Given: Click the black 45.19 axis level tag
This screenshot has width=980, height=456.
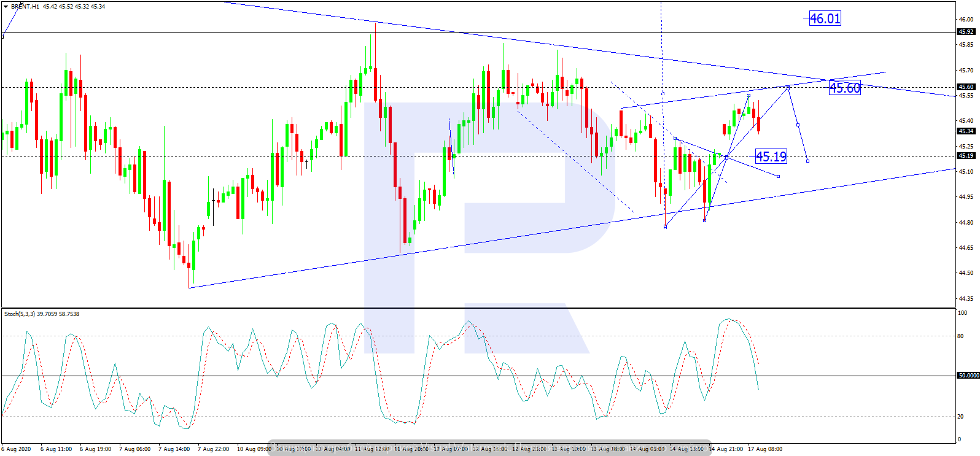Looking at the screenshot, I should pyautogui.click(x=966, y=156).
